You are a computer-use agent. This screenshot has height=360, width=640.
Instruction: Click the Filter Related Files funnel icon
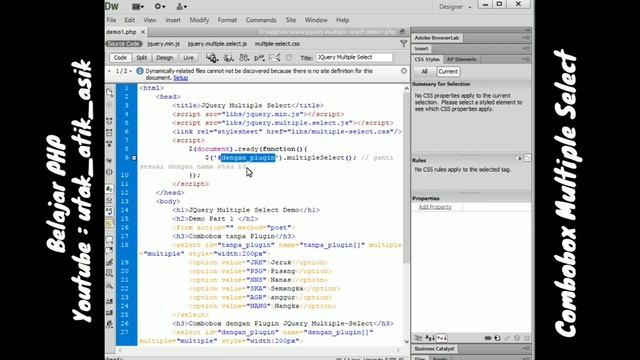[403, 43]
